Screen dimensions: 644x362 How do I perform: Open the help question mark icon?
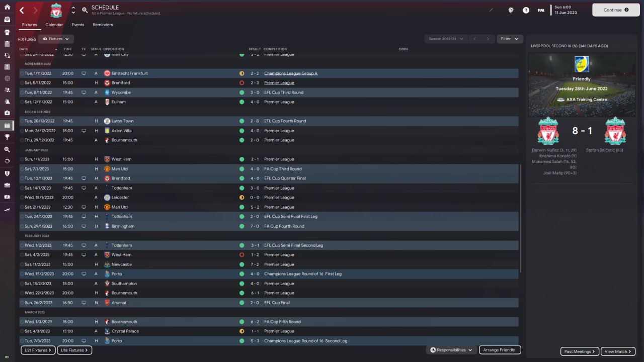tap(526, 10)
